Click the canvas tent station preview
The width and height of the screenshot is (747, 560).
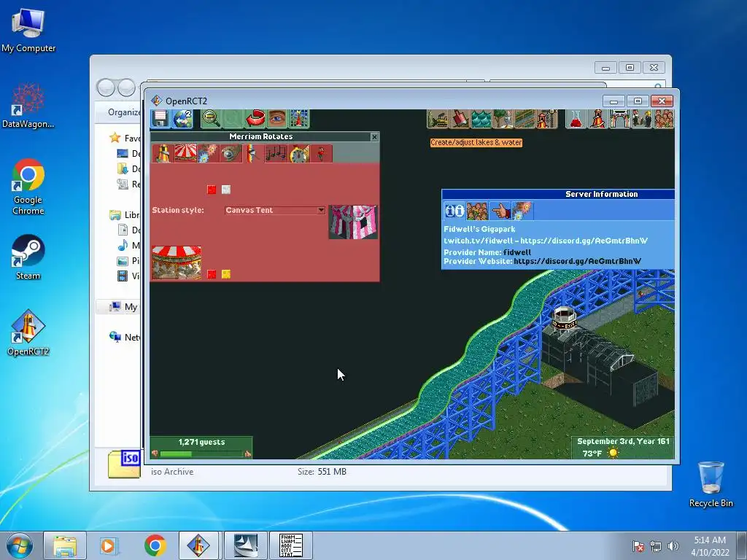[353, 222]
